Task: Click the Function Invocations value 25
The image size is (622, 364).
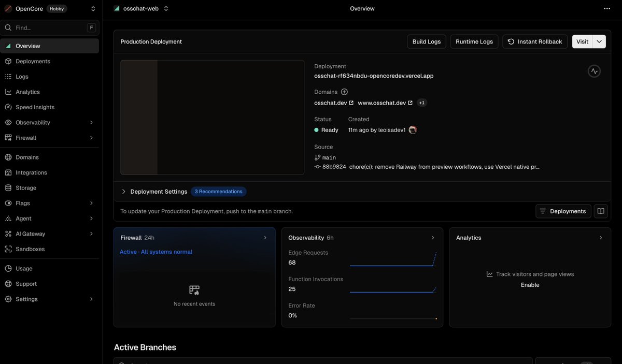Action: coord(292,289)
